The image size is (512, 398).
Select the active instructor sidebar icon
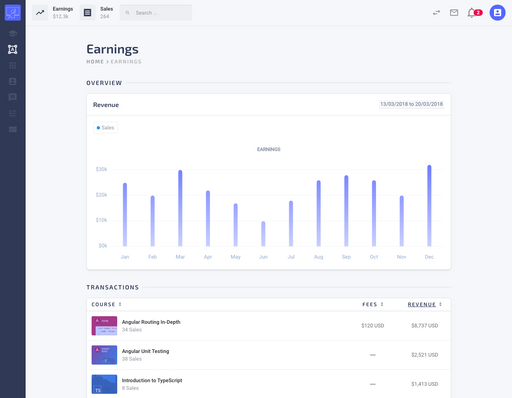pos(13,49)
